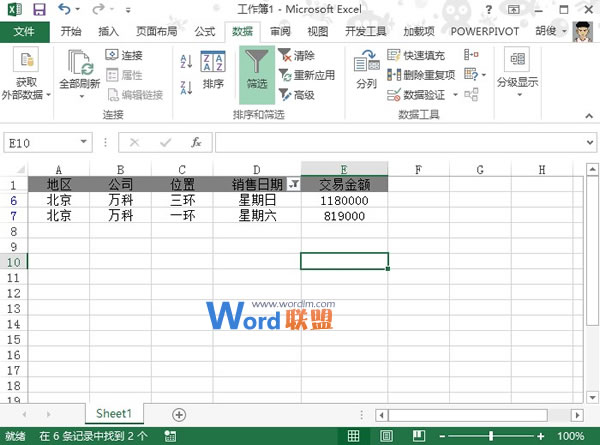This screenshot has width=600, height=445.
Task: Open the Undo history dropdown arrow
Action: (x=78, y=9)
